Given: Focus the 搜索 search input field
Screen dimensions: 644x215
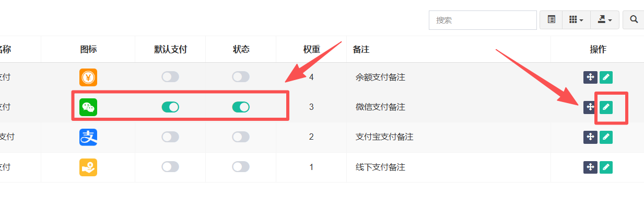Looking at the screenshot, I should (x=483, y=20).
